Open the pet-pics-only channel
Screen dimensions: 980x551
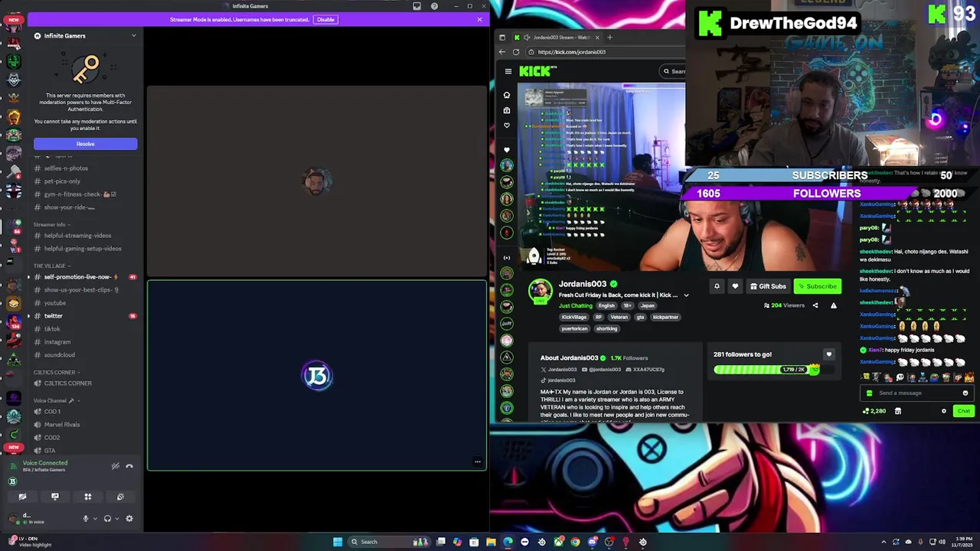coord(62,181)
